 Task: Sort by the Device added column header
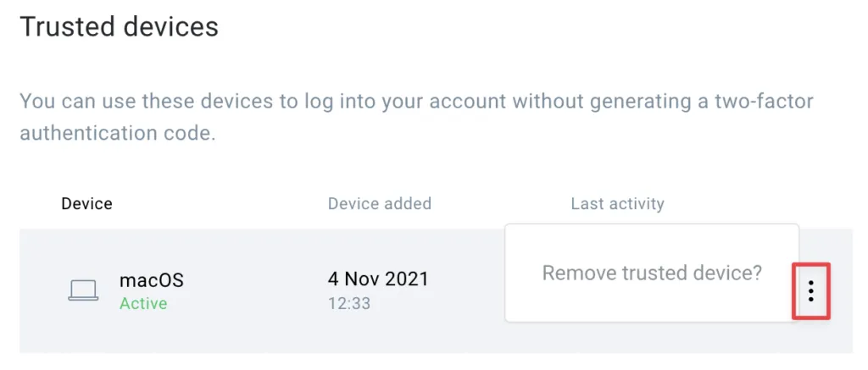point(380,203)
